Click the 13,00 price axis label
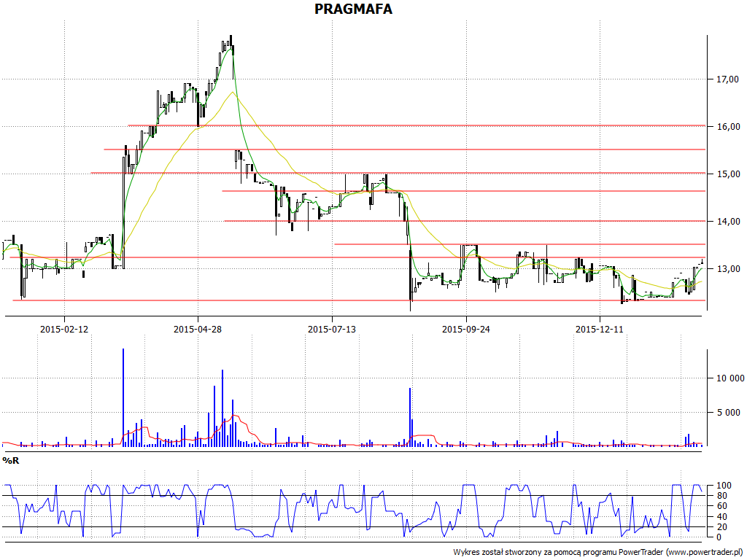The image size is (747, 560). (728, 268)
